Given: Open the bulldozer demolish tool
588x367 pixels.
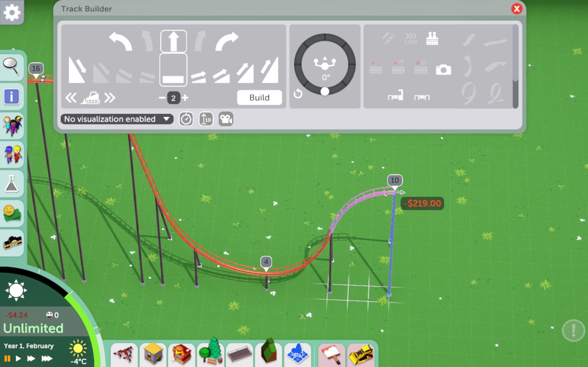Looking at the screenshot, I should pos(361,354).
